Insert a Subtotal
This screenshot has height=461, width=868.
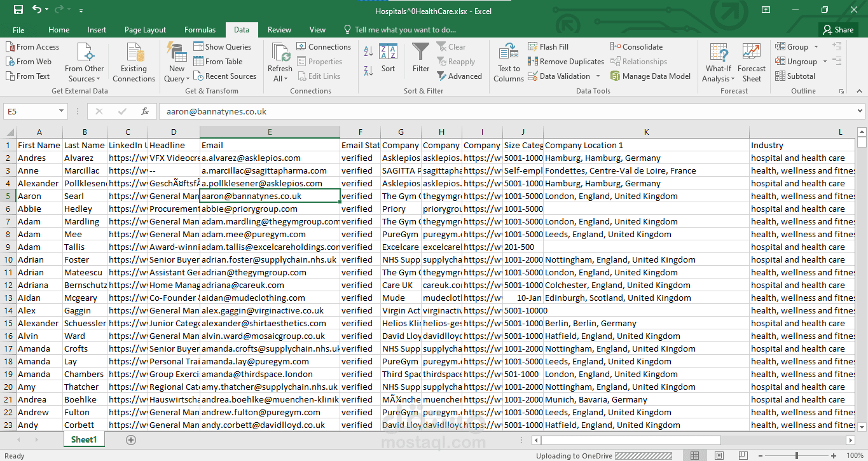796,76
